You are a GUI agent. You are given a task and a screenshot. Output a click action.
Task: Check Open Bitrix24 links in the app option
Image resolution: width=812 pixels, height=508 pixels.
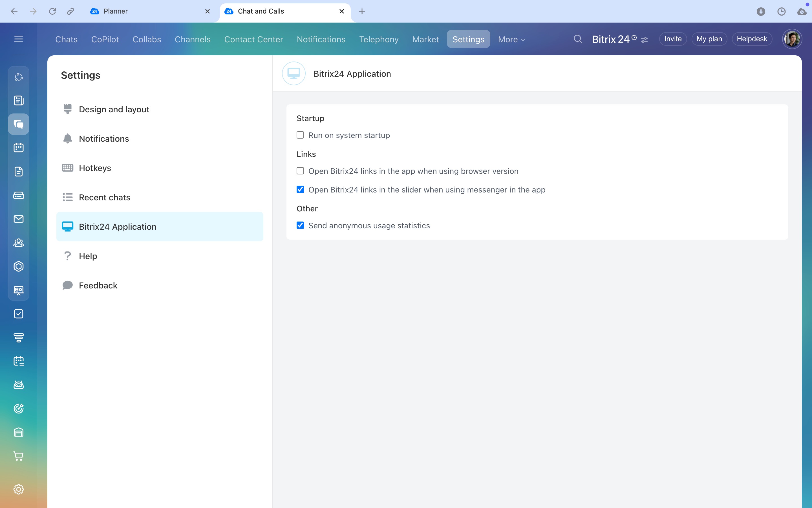tap(300, 171)
